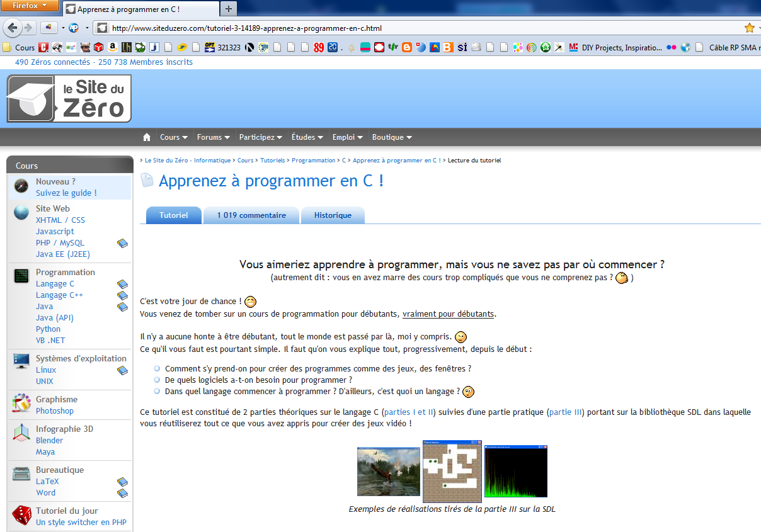The image size is (761, 532).
Task: Click the globe icon beside Site Web
Action: click(x=21, y=213)
